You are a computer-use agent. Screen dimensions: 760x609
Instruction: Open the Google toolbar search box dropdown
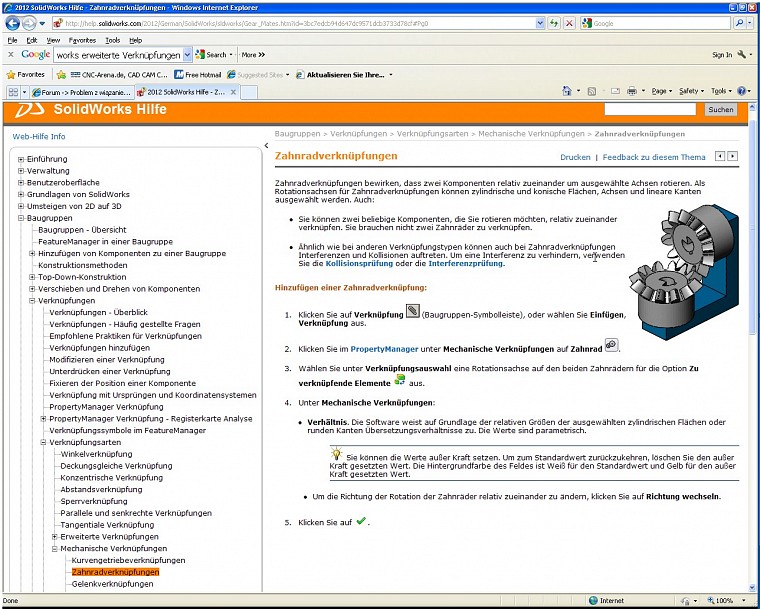pos(188,55)
